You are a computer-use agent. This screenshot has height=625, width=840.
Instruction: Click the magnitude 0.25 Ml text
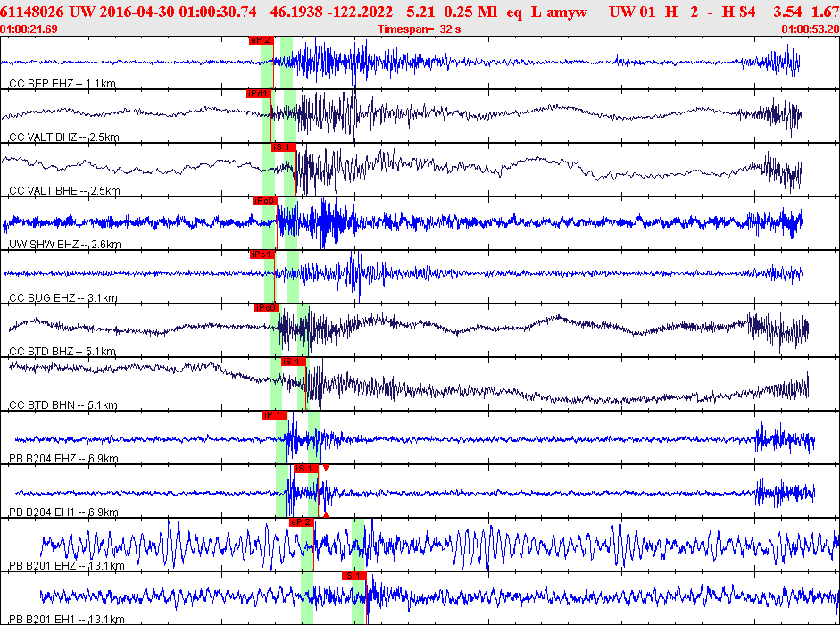(x=471, y=12)
